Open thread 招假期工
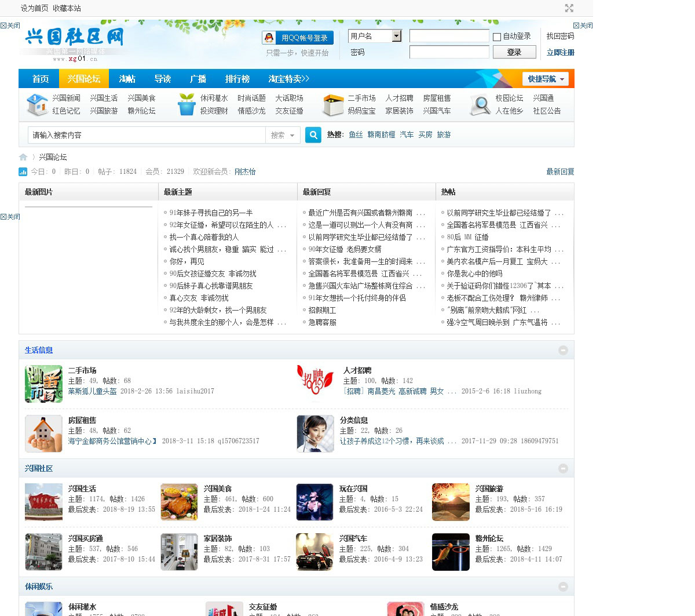 click(x=322, y=310)
